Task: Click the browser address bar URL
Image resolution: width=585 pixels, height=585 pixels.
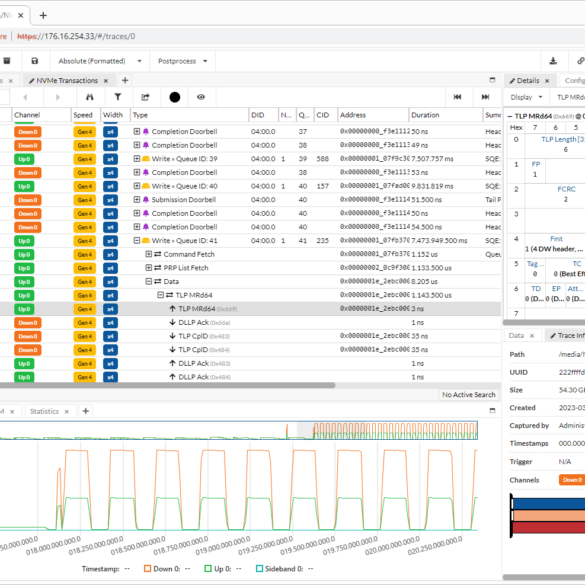Action: click(76, 36)
